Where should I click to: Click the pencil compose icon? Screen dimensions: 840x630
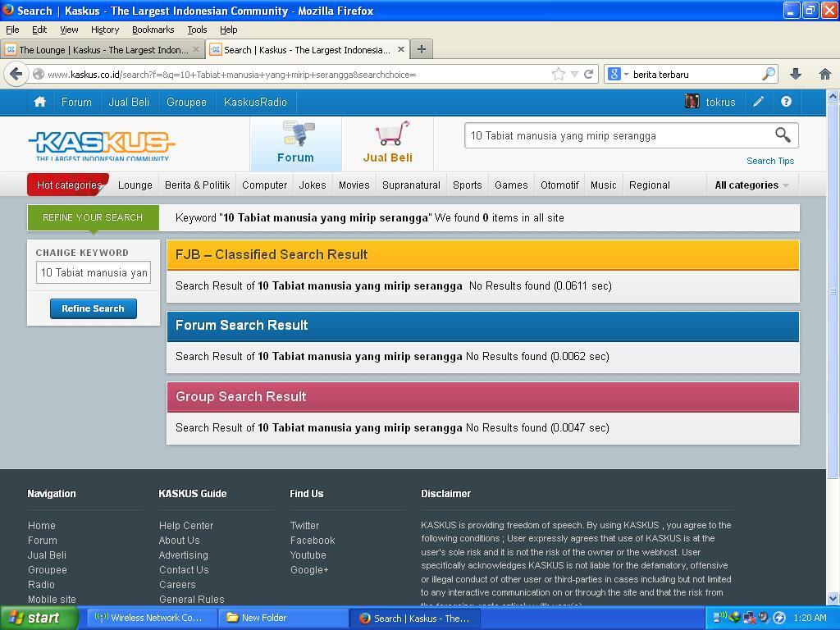click(758, 102)
